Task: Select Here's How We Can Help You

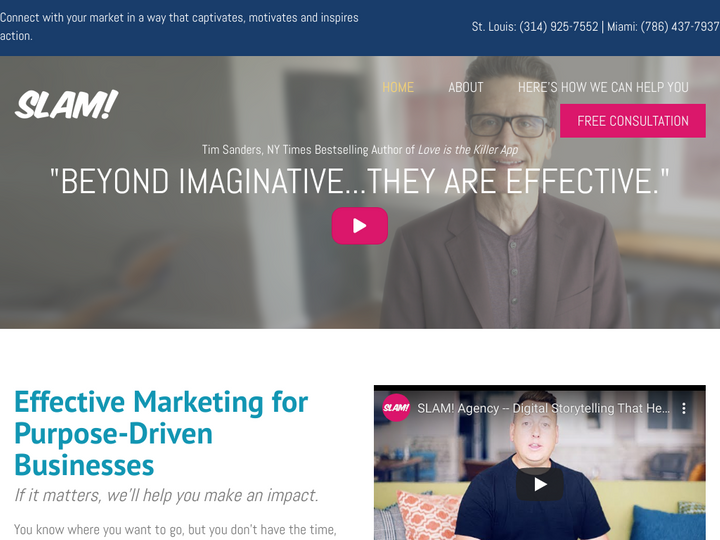Action: pyautogui.click(x=603, y=87)
